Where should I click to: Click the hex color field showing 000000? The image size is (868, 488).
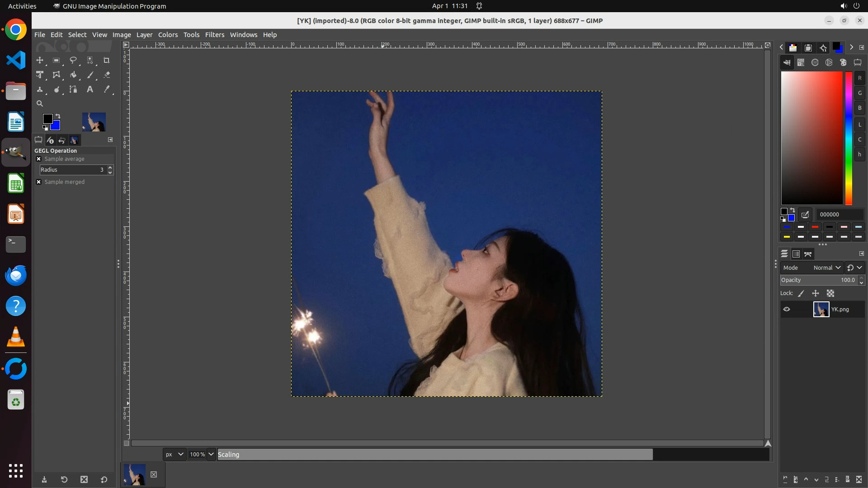pos(839,215)
